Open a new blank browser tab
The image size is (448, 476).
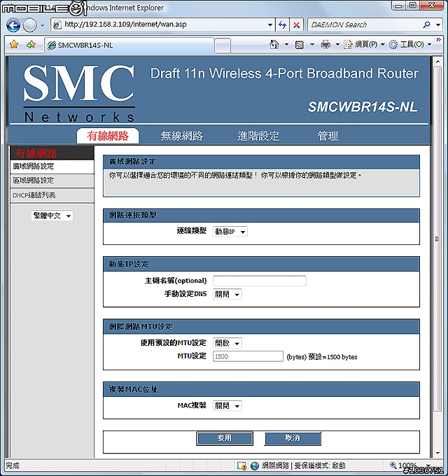click(223, 45)
